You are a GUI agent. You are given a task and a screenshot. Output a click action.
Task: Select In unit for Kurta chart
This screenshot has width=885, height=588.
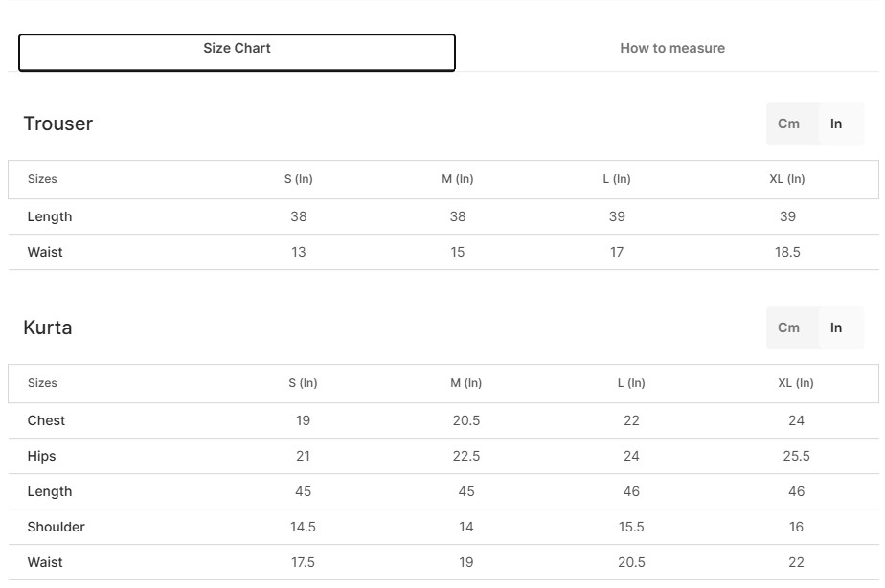(836, 328)
